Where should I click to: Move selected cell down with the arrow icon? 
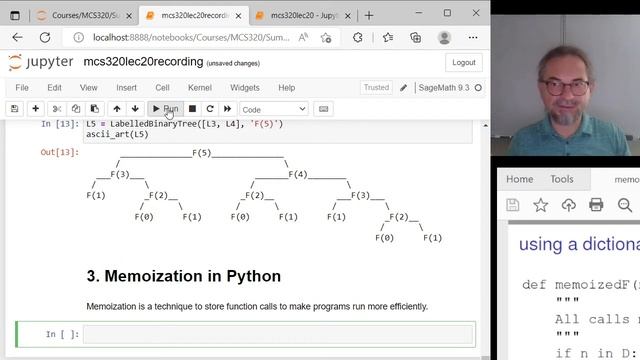pos(135,109)
